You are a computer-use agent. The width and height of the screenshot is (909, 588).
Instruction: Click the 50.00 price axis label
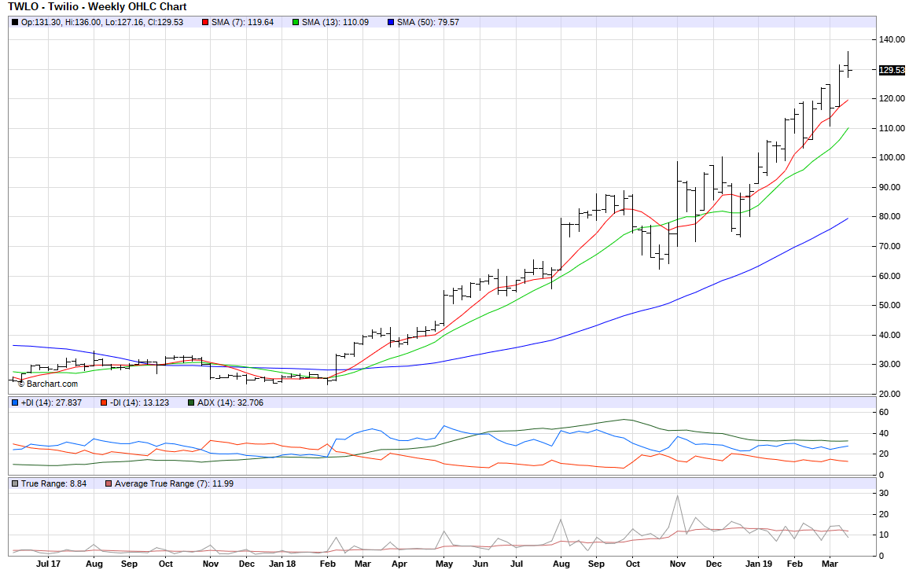[890, 305]
